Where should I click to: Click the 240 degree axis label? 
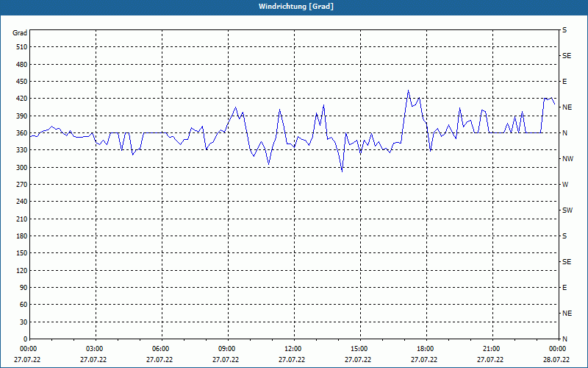tap(22, 202)
